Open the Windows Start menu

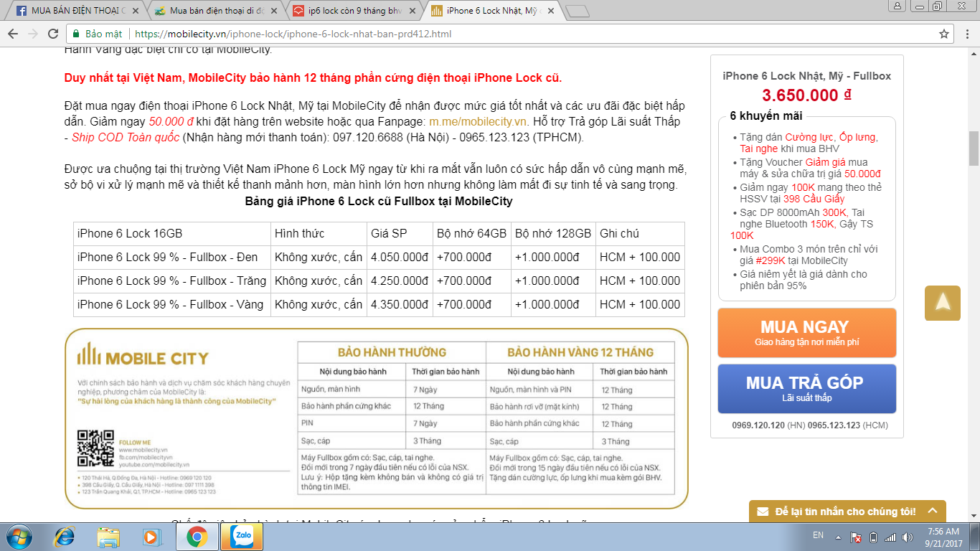[x=19, y=537]
